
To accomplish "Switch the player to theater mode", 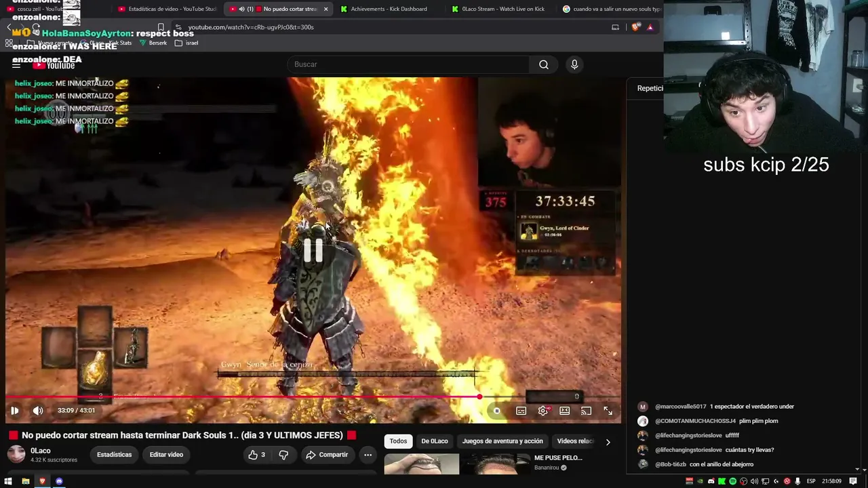I will click(x=564, y=411).
